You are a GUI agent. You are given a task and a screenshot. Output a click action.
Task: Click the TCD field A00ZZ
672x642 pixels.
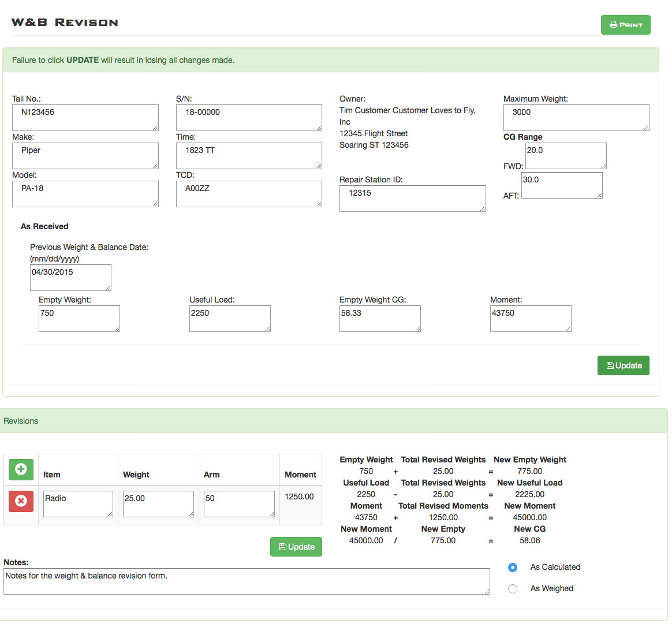point(249,194)
